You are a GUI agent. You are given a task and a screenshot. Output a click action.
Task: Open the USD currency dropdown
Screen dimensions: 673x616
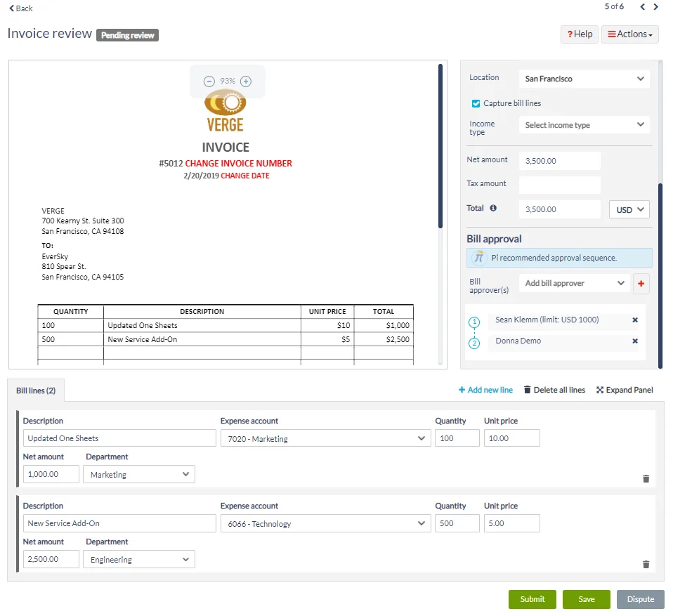pos(629,209)
